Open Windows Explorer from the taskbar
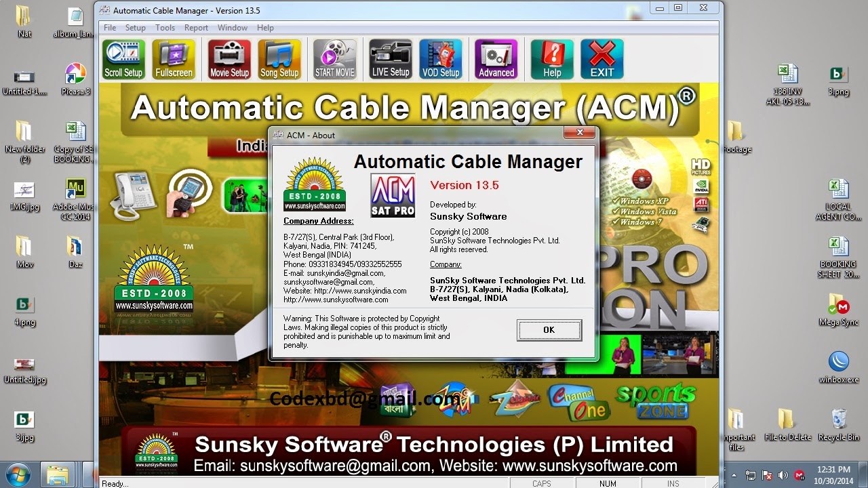The image size is (868, 488). [x=58, y=474]
